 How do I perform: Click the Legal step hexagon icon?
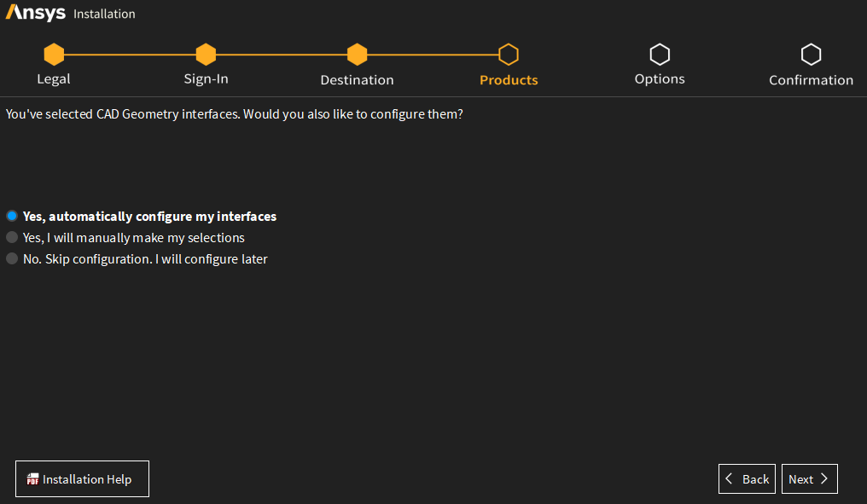point(54,55)
